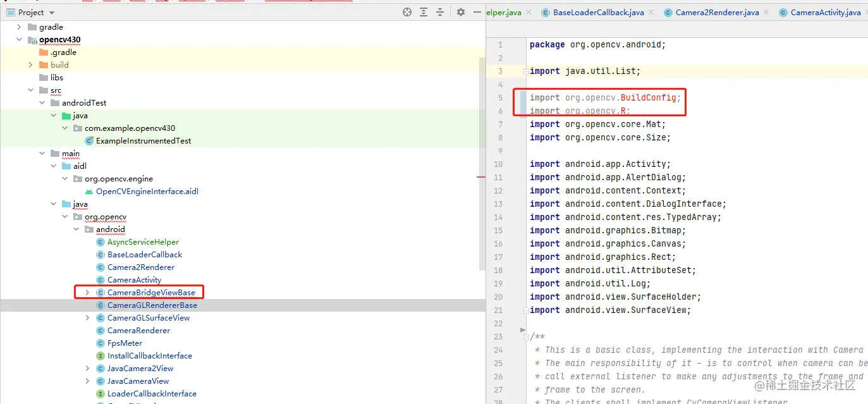The image size is (868, 404).
Task: Click the Expand All icon in Project panel
Action: pyautogui.click(x=424, y=12)
